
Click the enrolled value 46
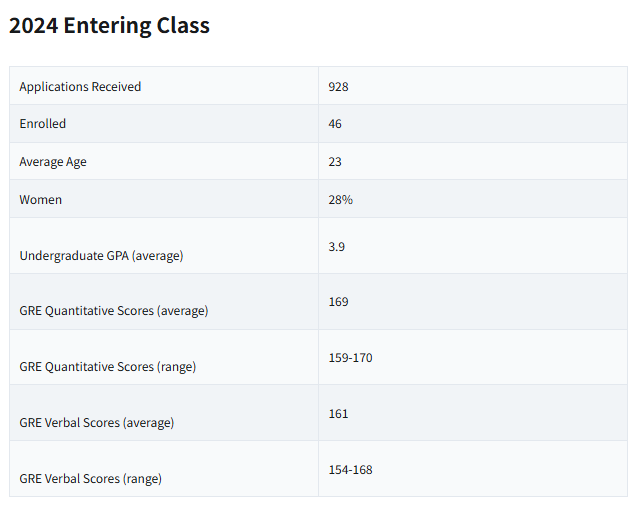coord(335,124)
